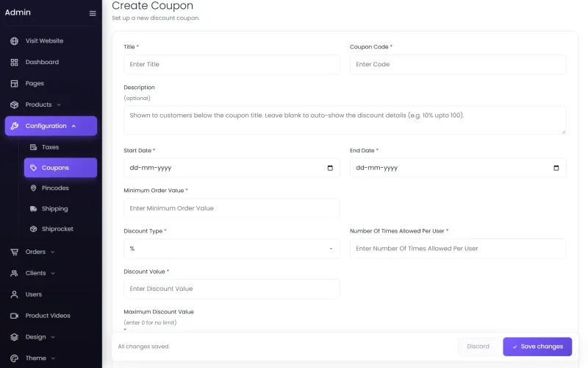
Task: Click the End Date field
Action: [458, 168]
